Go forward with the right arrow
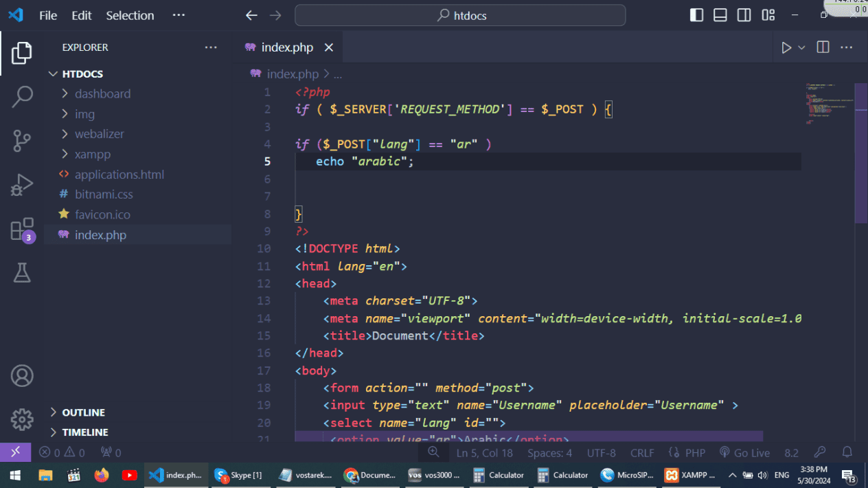Image resolution: width=868 pixels, height=488 pixels. [x=275, y=15]
